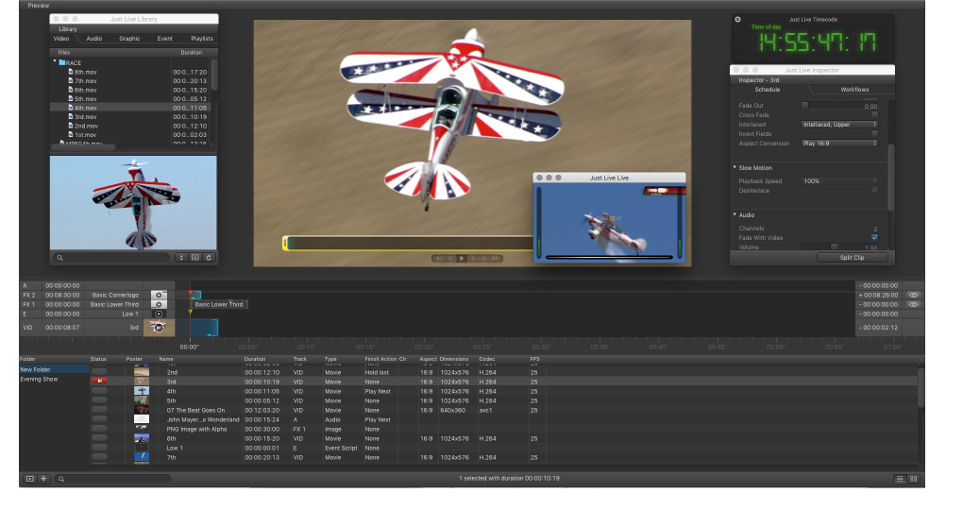This screenshot has height=510, width=980.
Task: Click the add (+) button below the playlist
Action: click(43, 479)
